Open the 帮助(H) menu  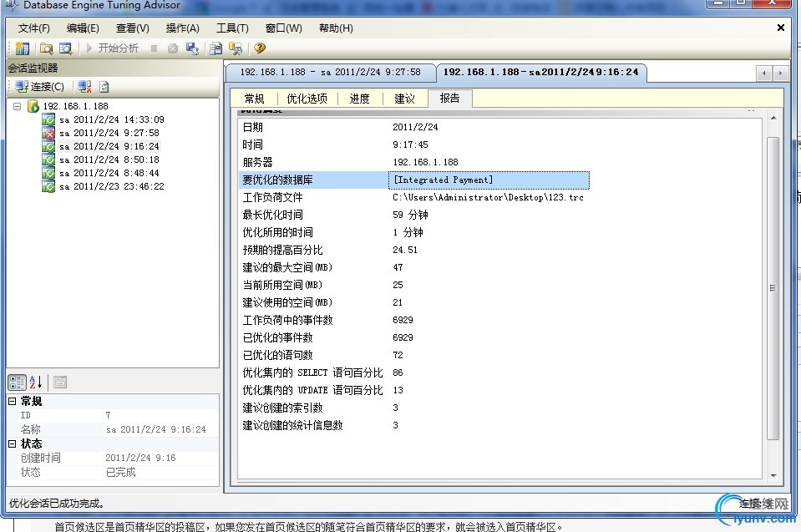point(336,28)
